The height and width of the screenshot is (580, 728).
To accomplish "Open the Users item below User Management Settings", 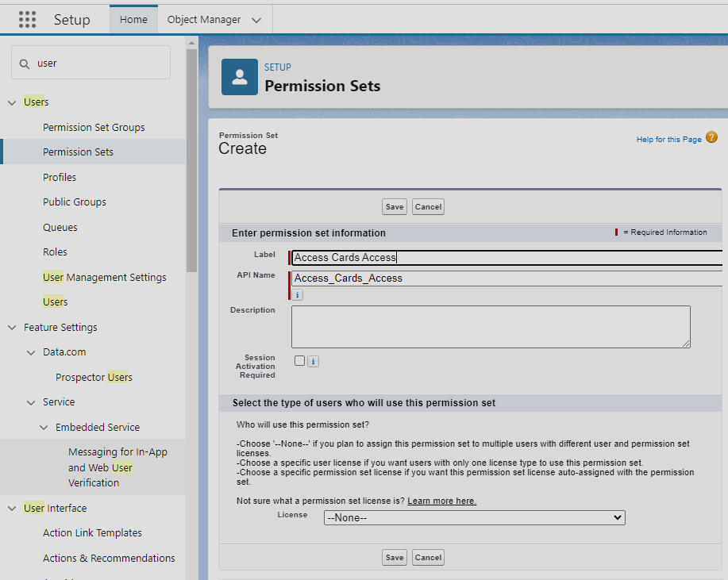I will [56, 302].
